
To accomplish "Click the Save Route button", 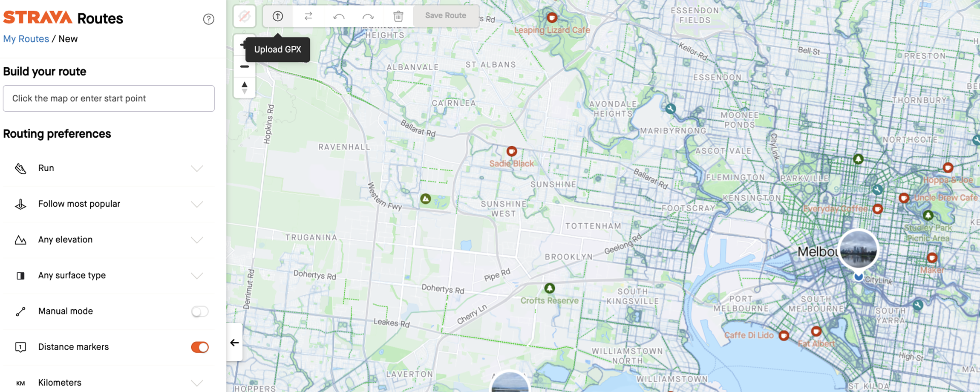I will (446, 16).
